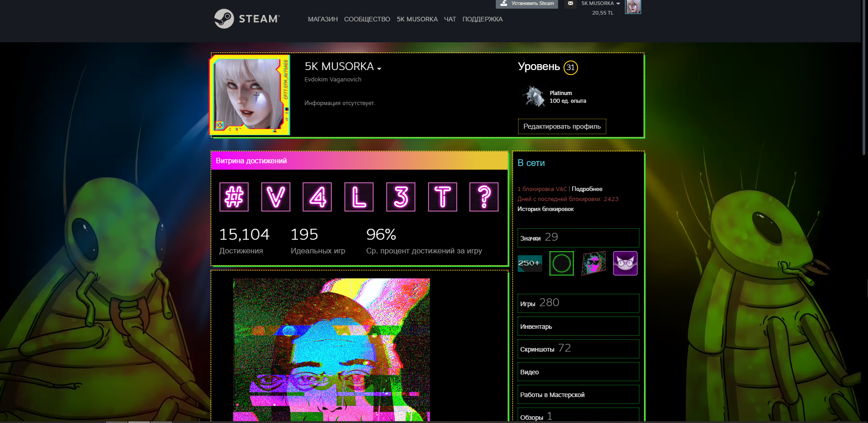Screen dimensions: 868x423
Task: Expand the profile name history arrow
Action: coord(379,69)
